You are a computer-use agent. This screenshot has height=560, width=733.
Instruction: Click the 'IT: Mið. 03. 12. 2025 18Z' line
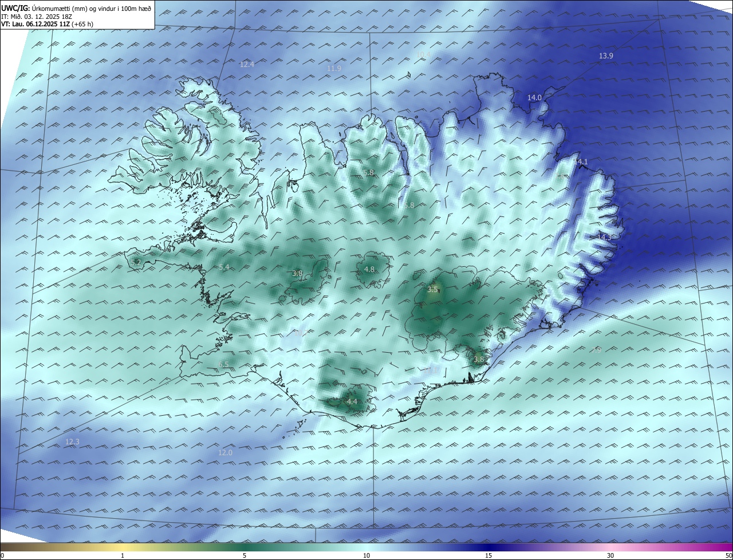coord(36,17)
